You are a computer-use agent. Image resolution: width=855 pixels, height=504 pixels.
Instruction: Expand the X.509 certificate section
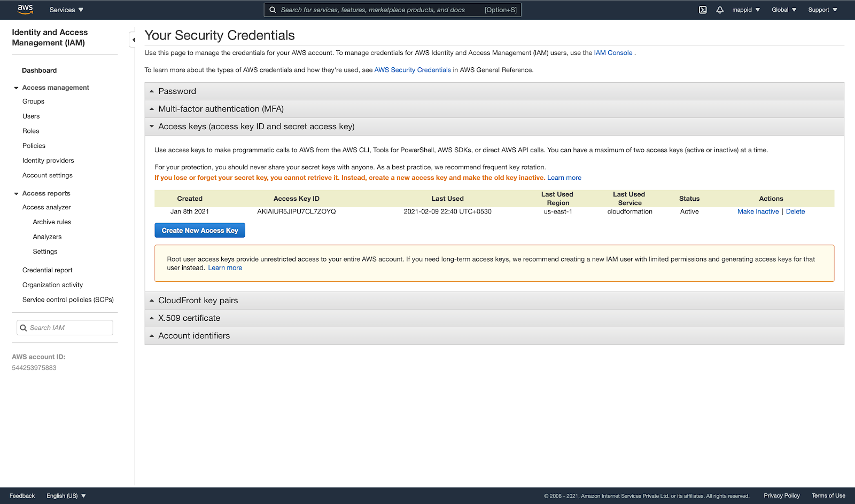coord(494,318)
